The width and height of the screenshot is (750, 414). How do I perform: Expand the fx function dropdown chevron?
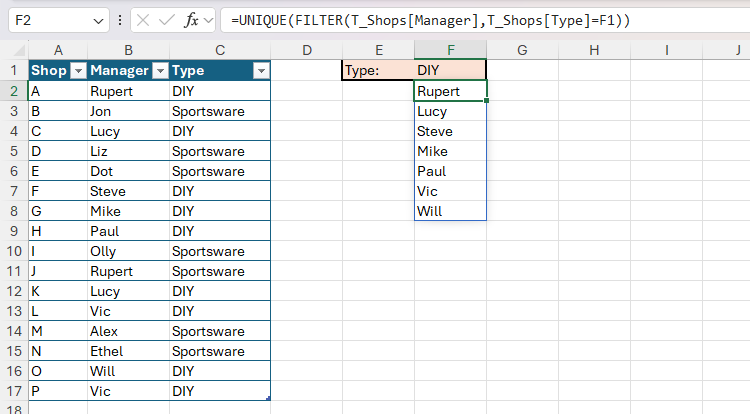pos(208,21)
